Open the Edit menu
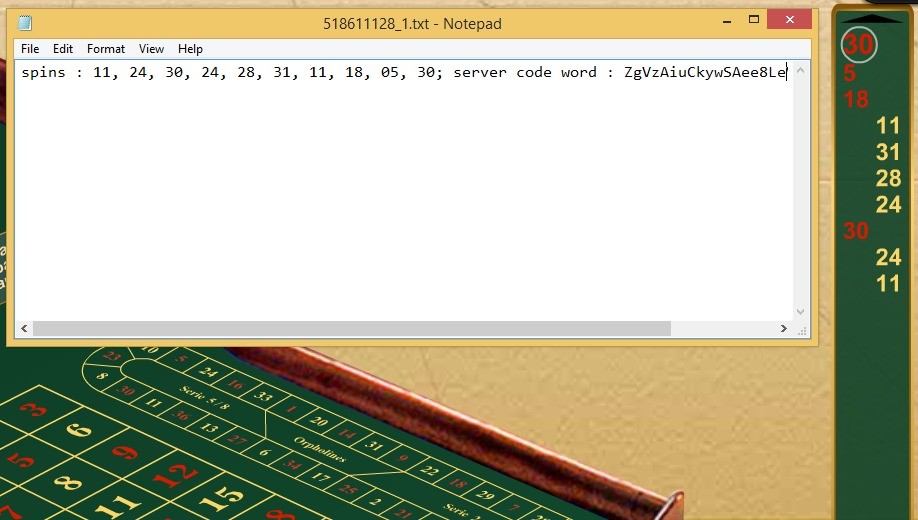The height and width of the screenshot is (520, 918). (x=63, y=49)
